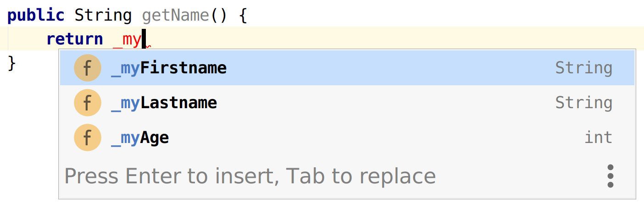Open the three-dot options menu in popup
This screenshot has height=209, width=644.
(x=610, y=176)
